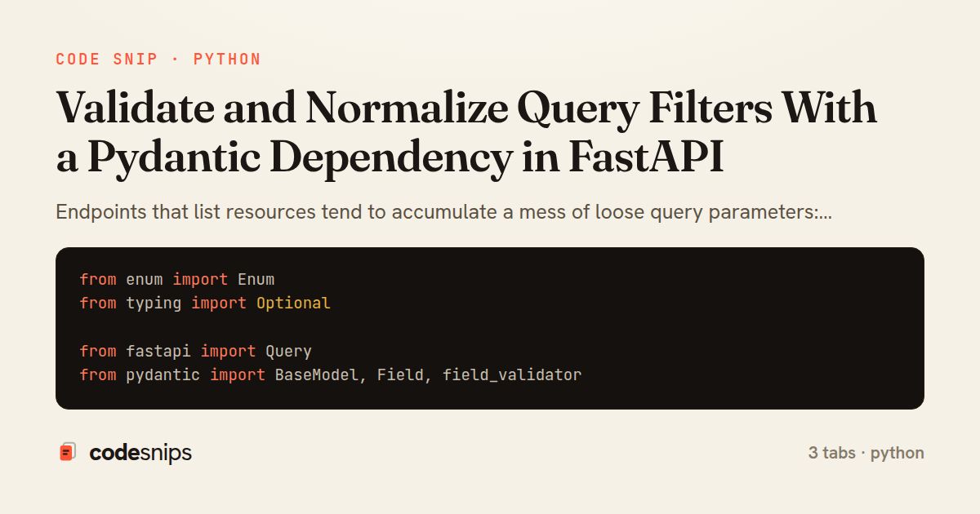Click the codesnips brand name
Viewport: 980px width, 514px height.
click(x=140, y=453)
